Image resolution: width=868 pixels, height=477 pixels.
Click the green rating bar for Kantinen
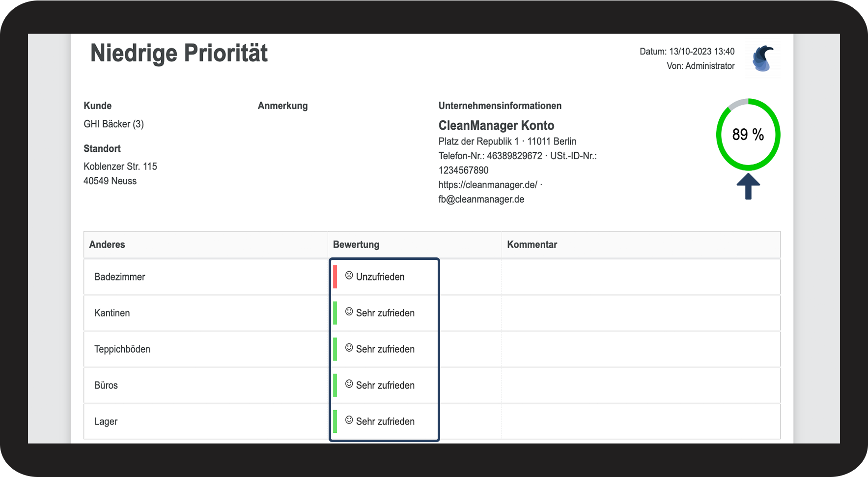click(335, 313)
